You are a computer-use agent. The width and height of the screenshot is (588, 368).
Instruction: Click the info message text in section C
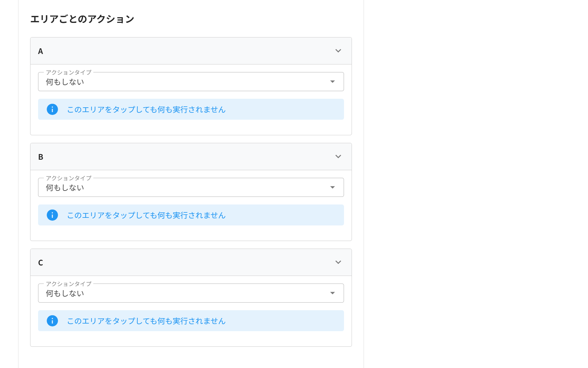click(x=146, y=321)
